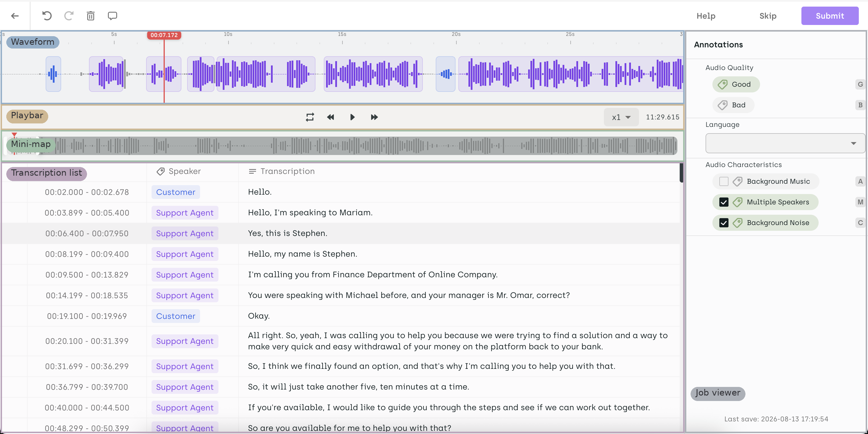Viewport: 868px width, 434px height.
Task: Undo the last action
Action: click(x=47, y=16)
